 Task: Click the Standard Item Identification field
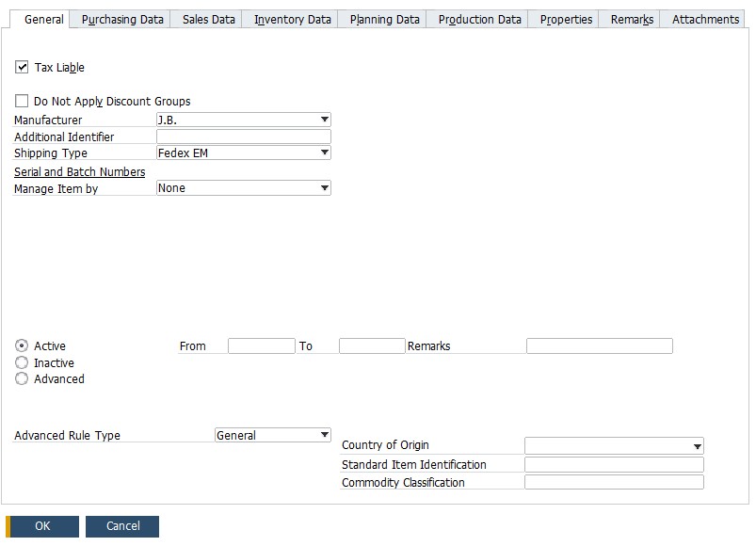pos(612,464)
